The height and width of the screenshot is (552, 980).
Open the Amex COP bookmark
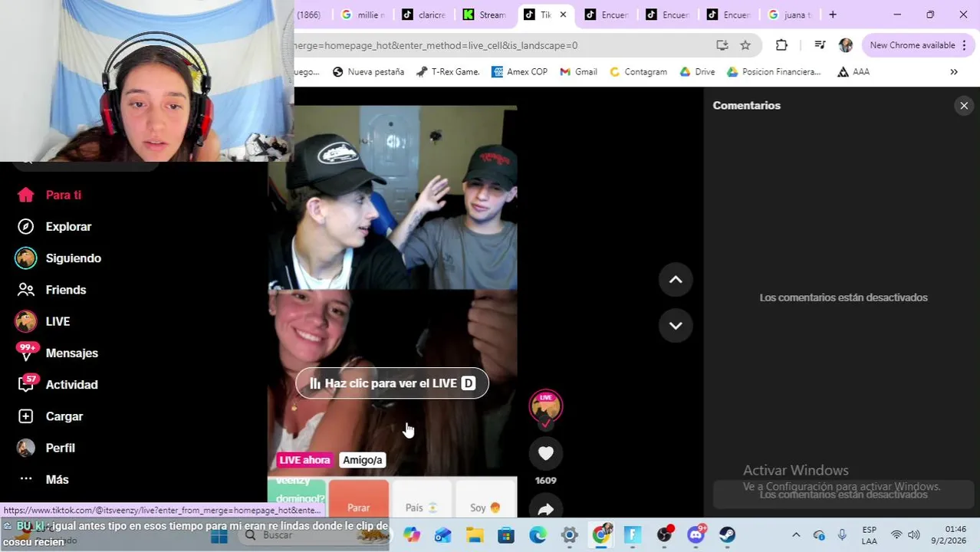520,71
